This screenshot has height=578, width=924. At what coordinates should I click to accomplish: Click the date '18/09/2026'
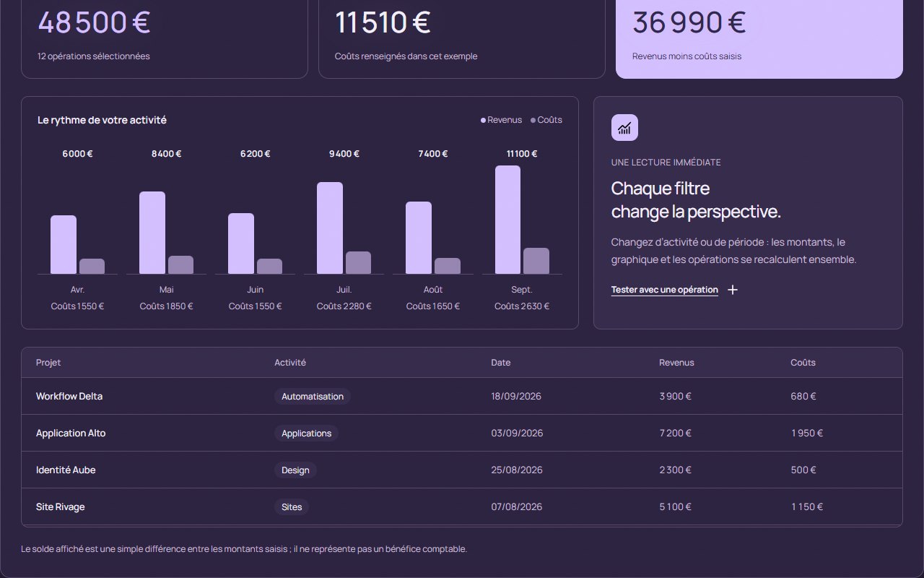(516, 396)
